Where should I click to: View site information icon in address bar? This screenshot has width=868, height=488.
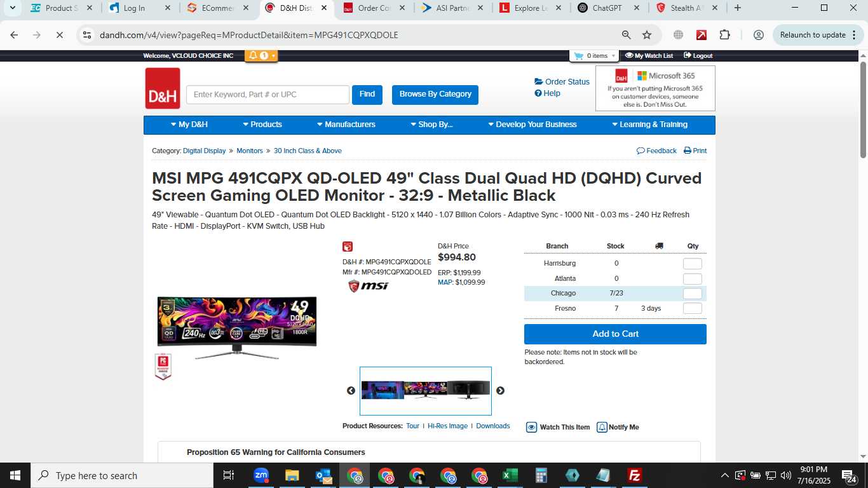click(88, 35)
